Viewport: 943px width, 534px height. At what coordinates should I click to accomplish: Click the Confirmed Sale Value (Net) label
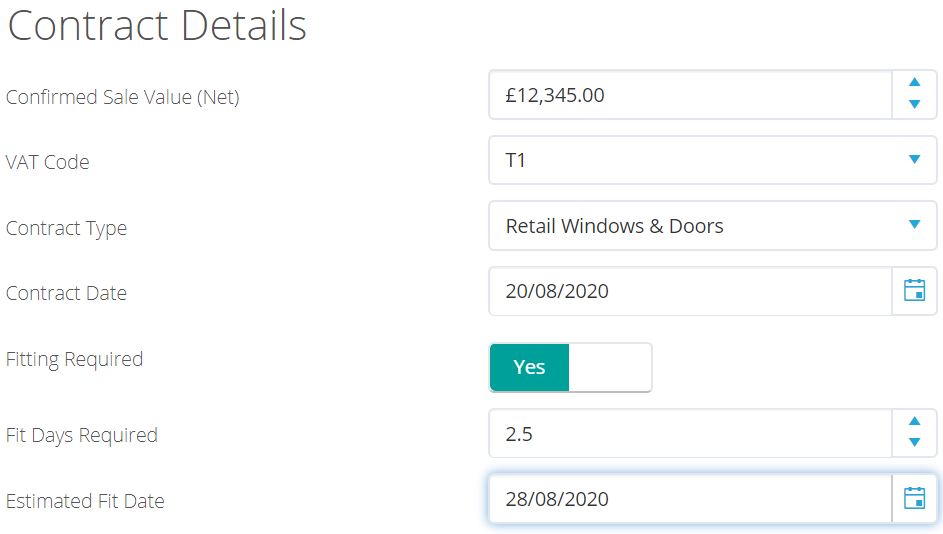click(123, 97)
